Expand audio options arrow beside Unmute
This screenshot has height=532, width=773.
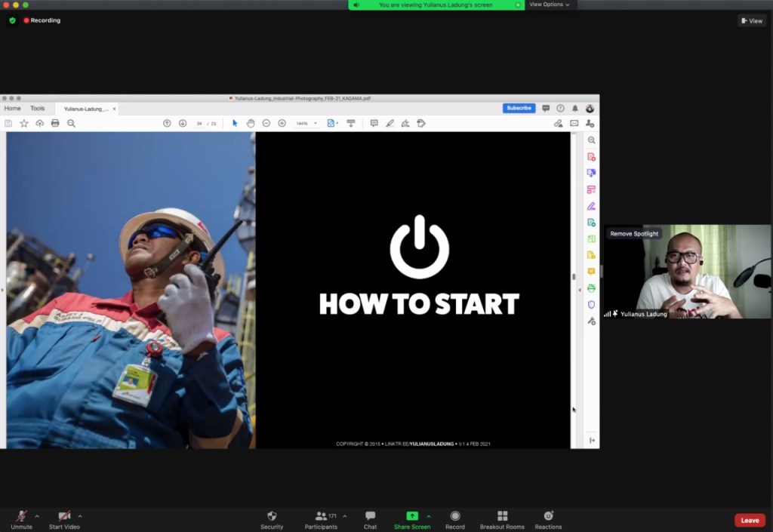(x=37, y=516)
